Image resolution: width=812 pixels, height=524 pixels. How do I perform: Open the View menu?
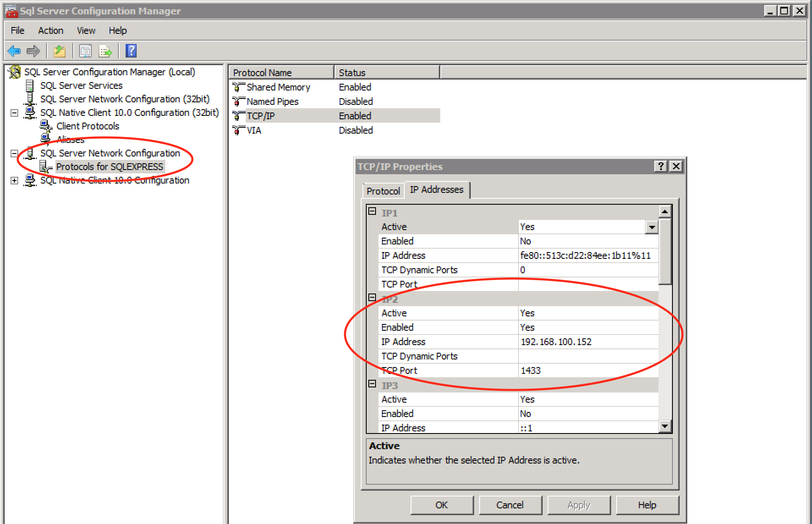click(x=86, y=30)
